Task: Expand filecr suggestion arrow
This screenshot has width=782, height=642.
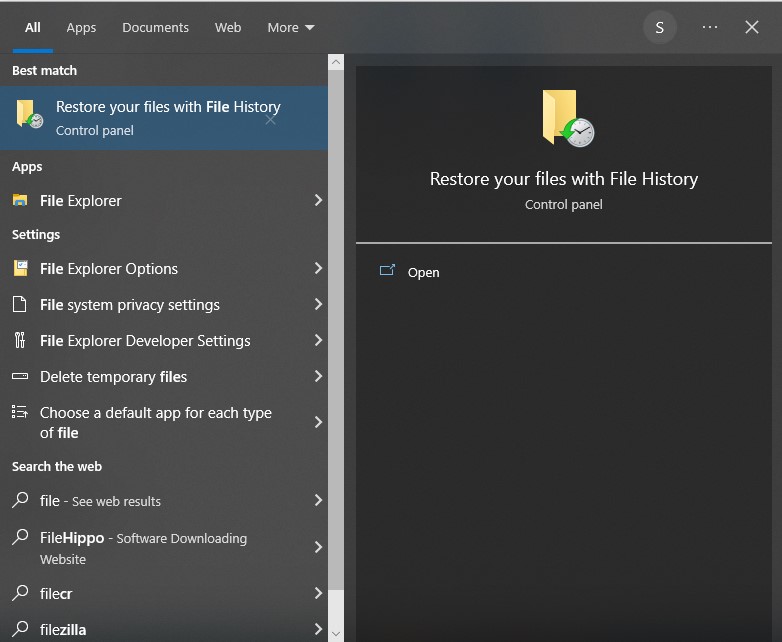Action: [x=318, y=593]
